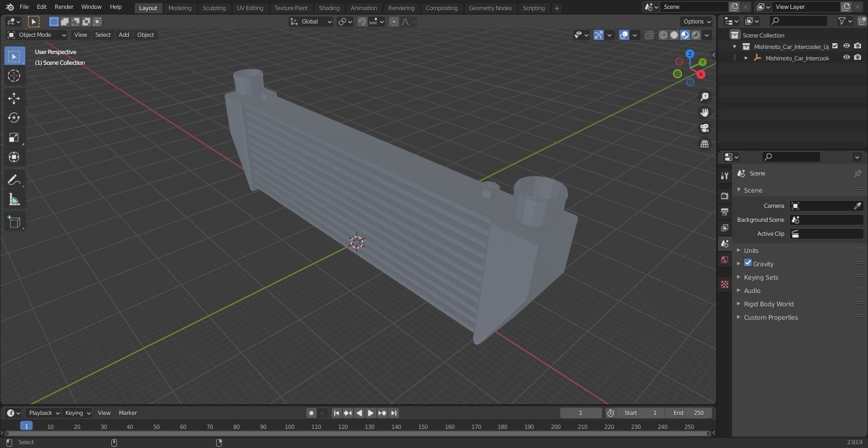
Task: Expand Mishimoto_Car_Intercooler object tree row
Action: pos(746,58)
